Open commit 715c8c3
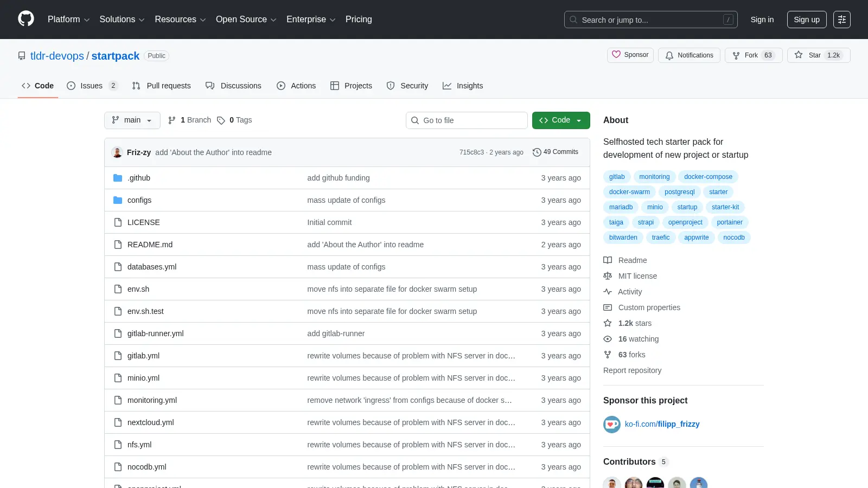 click(471, 152)
